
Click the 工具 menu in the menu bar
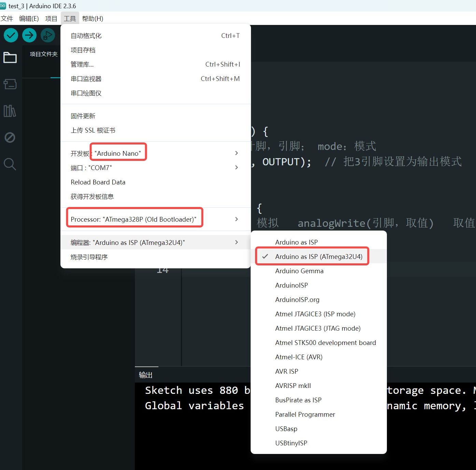coord(70,18)
